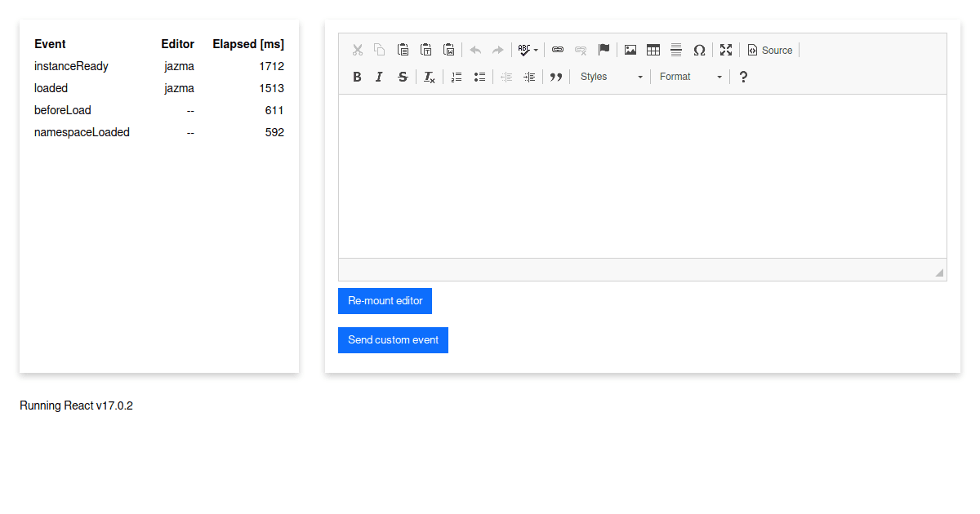Click the Paste from Word icon
This screenshot has width=980, height=514.
click(448, 49)
